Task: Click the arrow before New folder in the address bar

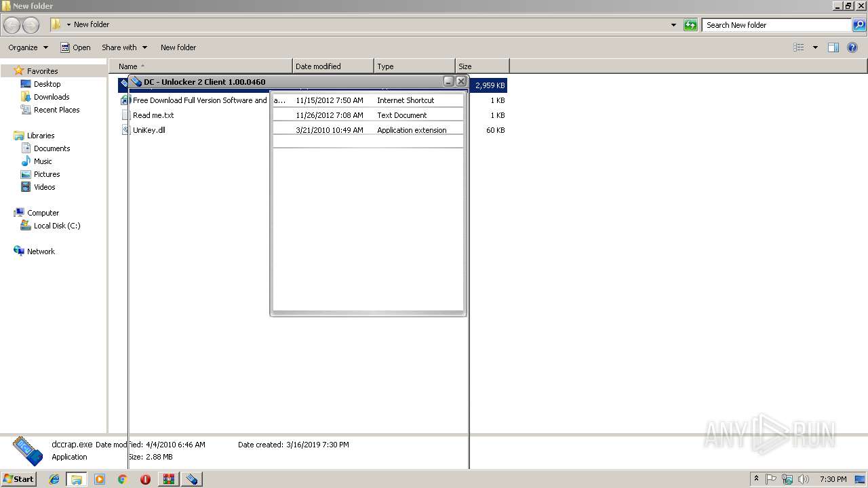Action: coord(68,24)
